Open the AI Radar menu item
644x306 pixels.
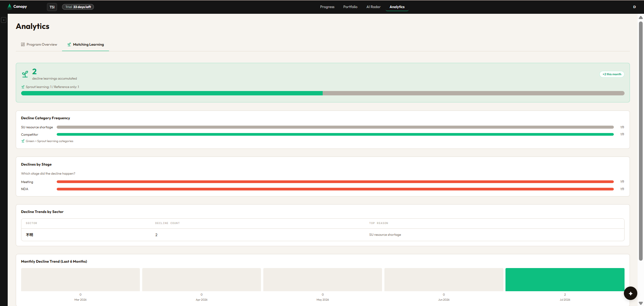pos(373,7)
